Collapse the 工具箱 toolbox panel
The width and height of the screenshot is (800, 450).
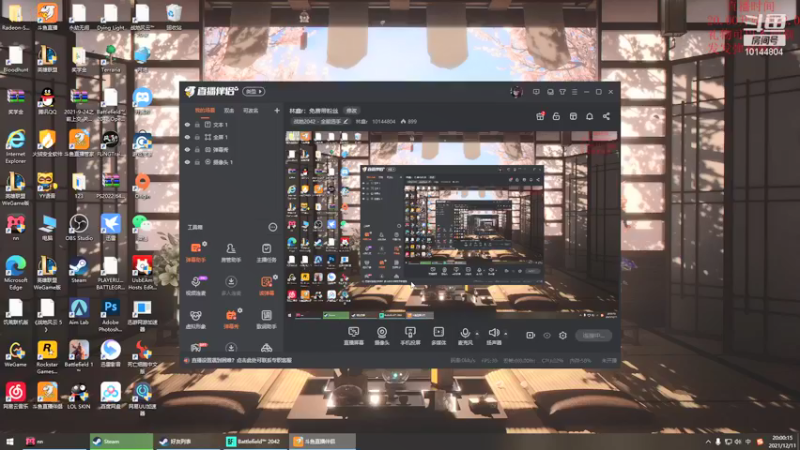[272, 227]
